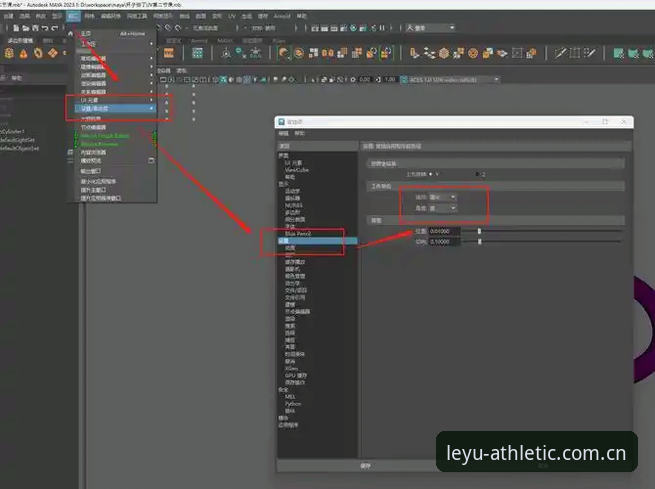This screenshot has width=655, height=489.
Task: Select the highlighted 设置 category in Preferences
Action: pyautogui.click(x=317, y=241)
